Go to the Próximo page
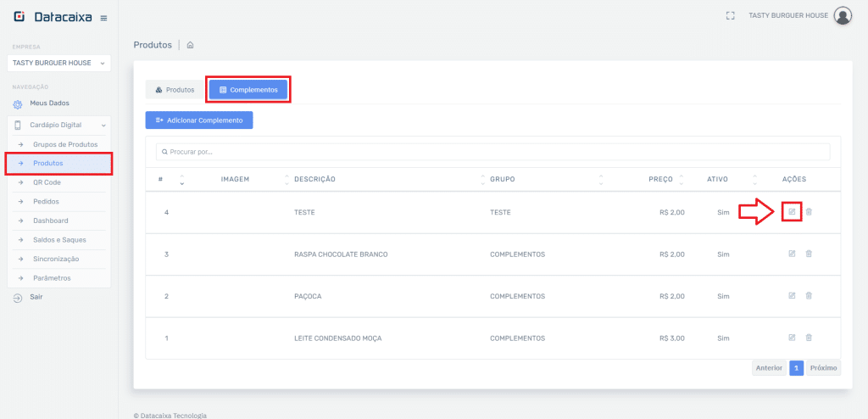The width and height of the screenshot is (868, 419). [x=823, y=368]
